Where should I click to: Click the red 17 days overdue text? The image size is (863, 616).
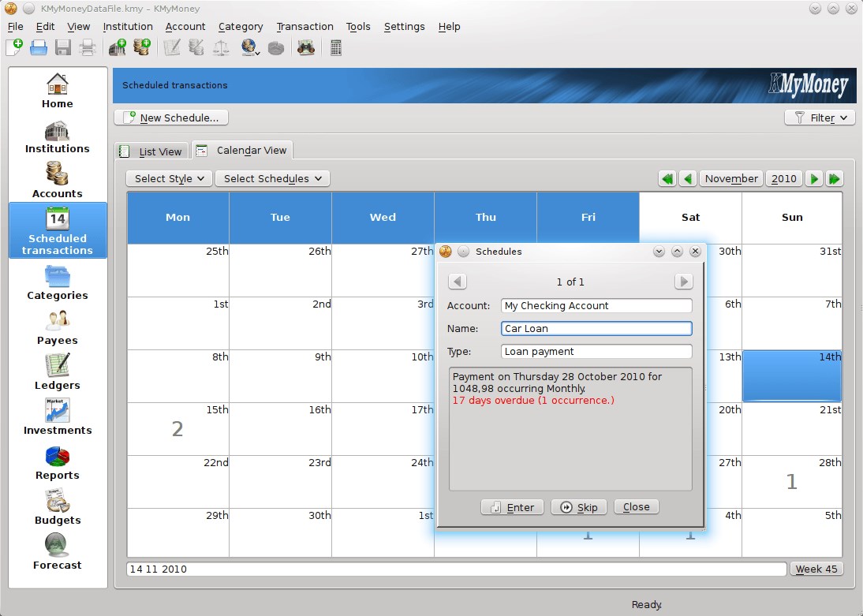click(x=533, y=400)
